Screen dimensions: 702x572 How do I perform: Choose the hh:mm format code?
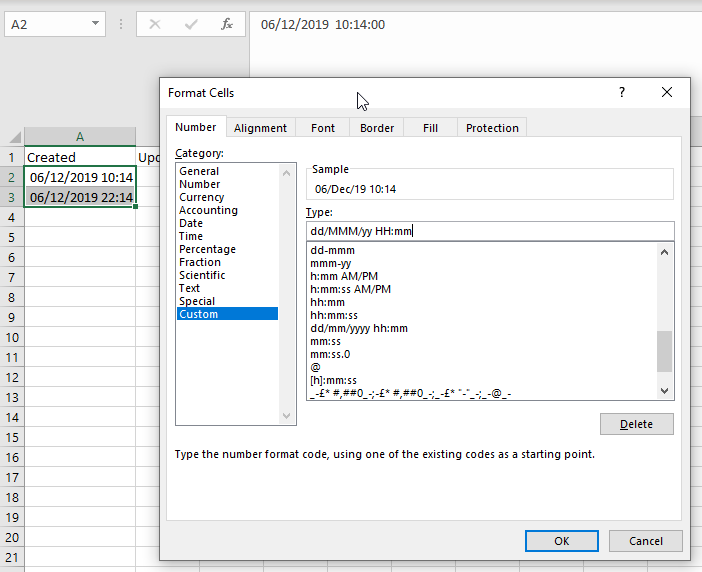482,302
